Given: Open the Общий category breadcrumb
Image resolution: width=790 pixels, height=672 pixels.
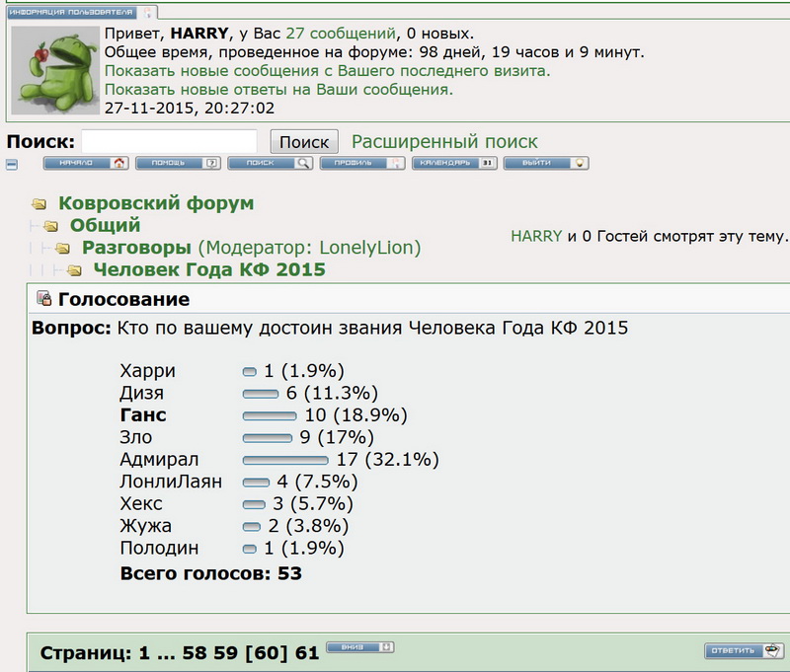Looking at the screenshot, I should coord(105,225).
